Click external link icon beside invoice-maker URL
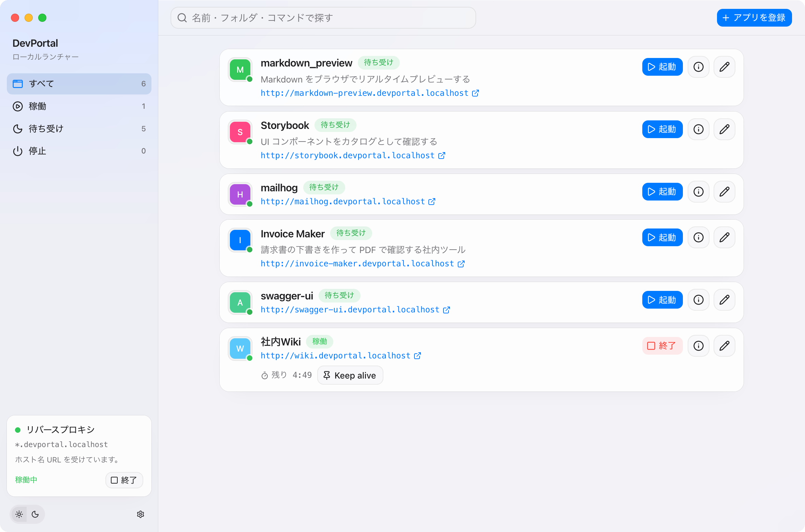Viewport: 805px width, 532px height. point(461,264)
